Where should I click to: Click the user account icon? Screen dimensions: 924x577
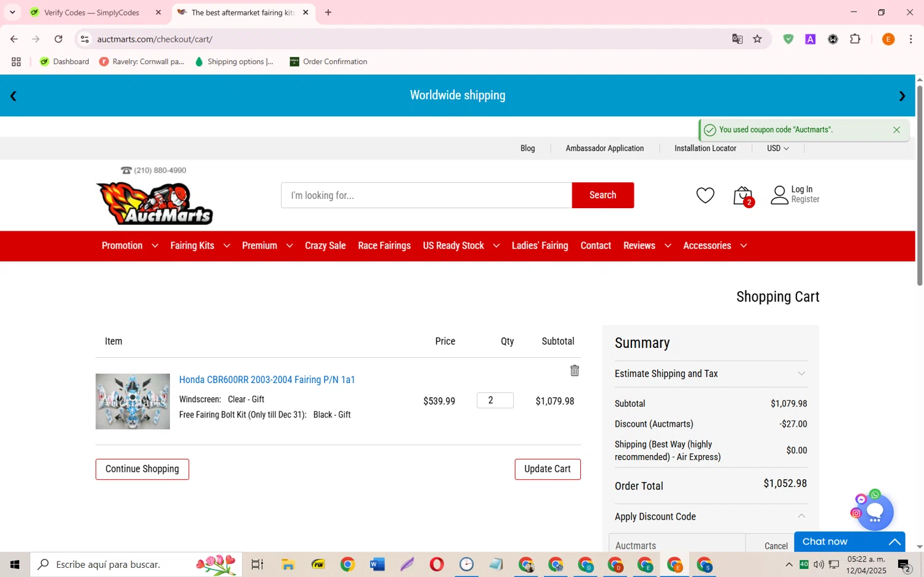point(779,195)
